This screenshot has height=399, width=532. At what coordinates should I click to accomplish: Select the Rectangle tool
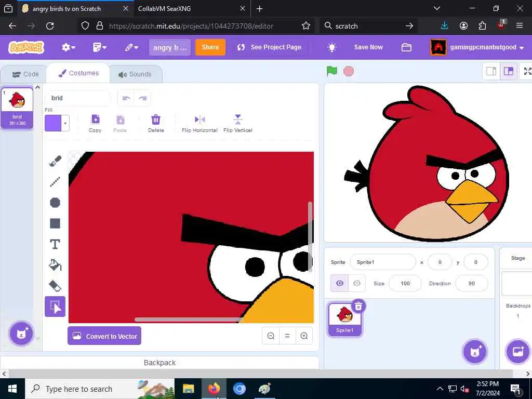tap(55, 223)
